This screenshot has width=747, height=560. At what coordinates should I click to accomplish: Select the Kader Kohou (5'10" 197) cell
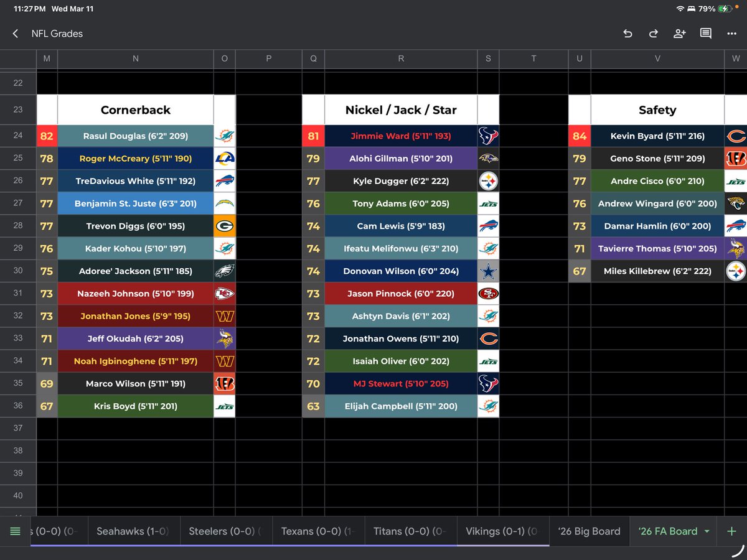[136, 248]
